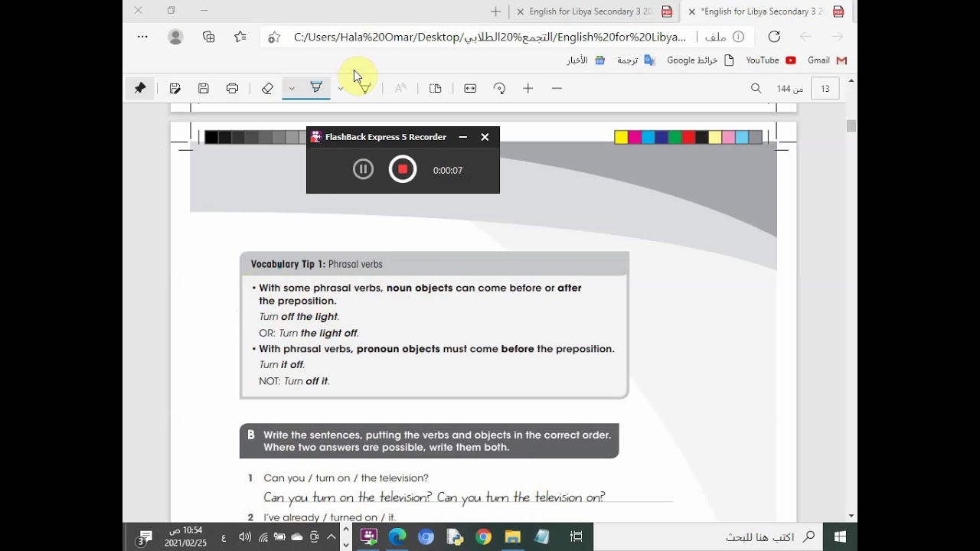Add this page to favorites
Screen dimensions: 980x551
tap(274, 37)
